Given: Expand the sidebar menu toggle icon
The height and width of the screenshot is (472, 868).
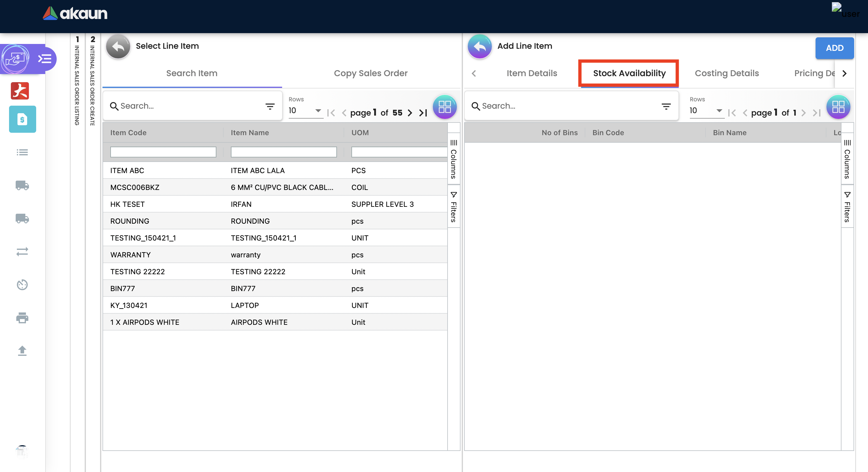Looking at the screenshot, I should click(45, 59).
